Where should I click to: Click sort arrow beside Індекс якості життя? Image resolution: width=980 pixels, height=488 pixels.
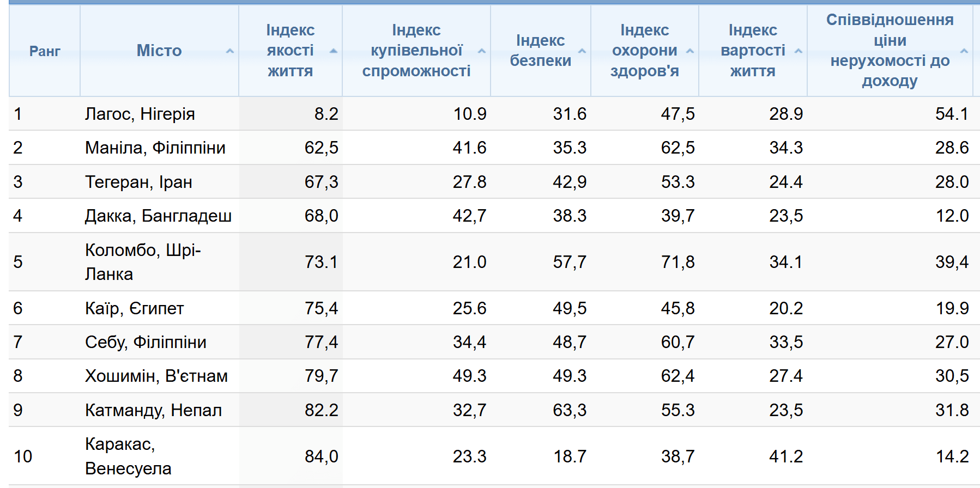[x=334, y=51]
